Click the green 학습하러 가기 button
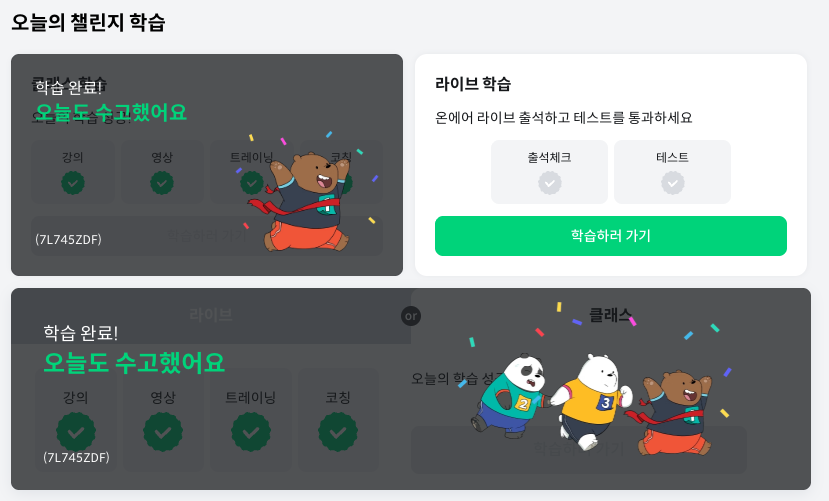The image size is (829, 501). (611, 236)
